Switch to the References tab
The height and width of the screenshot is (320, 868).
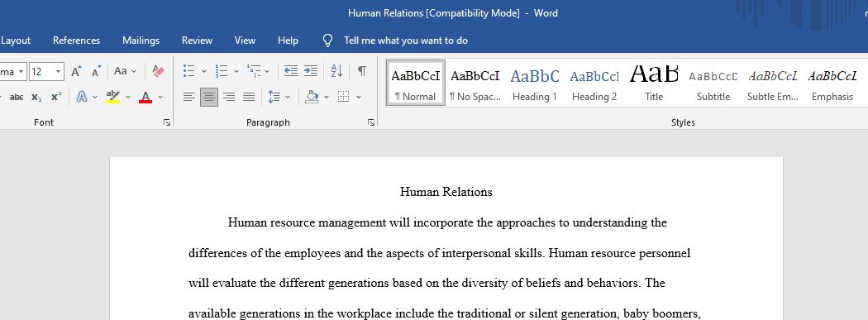click(76, 41)
